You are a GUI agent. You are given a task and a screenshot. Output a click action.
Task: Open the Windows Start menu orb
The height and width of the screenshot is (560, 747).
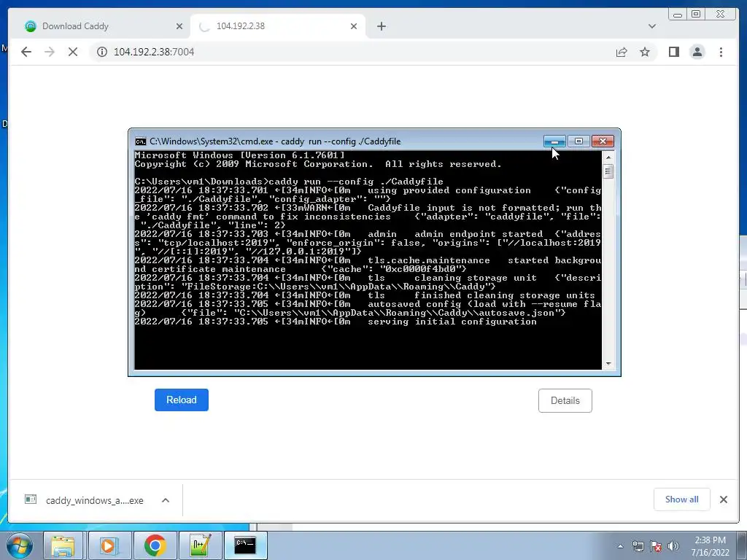click(20, 545)
